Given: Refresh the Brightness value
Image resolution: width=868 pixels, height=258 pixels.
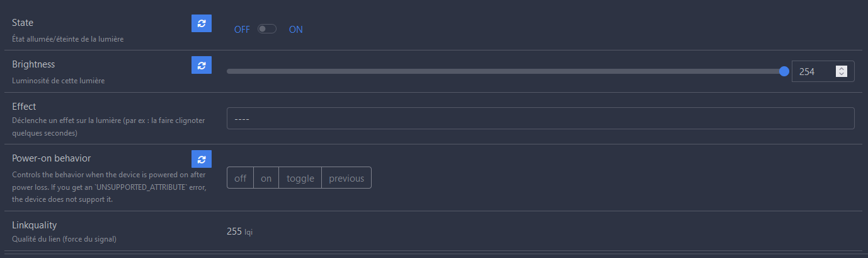Looking at the screenshot, I should pos(202,65).
